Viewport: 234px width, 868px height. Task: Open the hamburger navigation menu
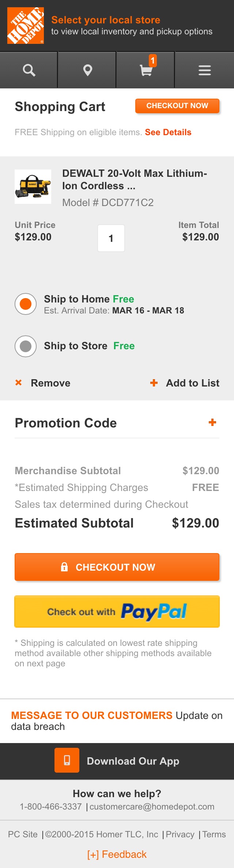pyautogui.click(x=204, y=70)
